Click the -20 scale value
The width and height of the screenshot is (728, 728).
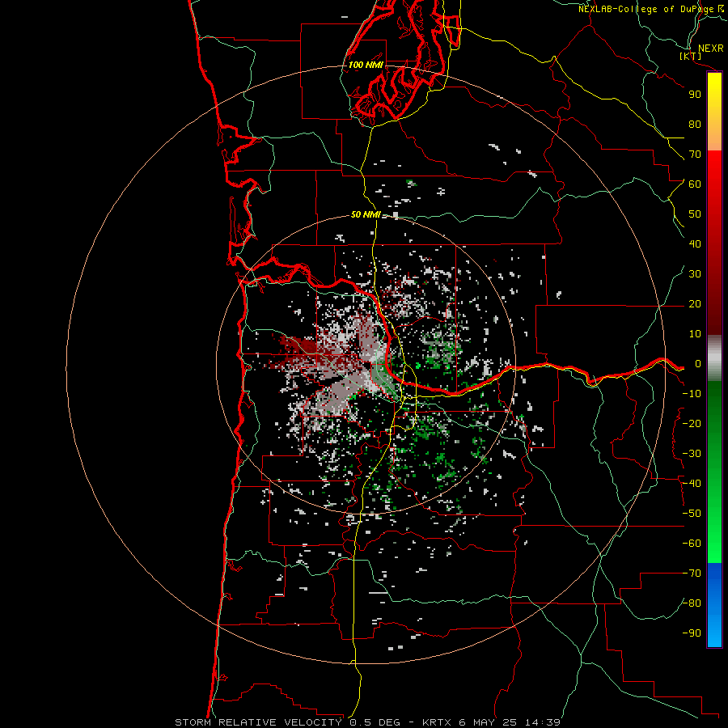point(692,424)
